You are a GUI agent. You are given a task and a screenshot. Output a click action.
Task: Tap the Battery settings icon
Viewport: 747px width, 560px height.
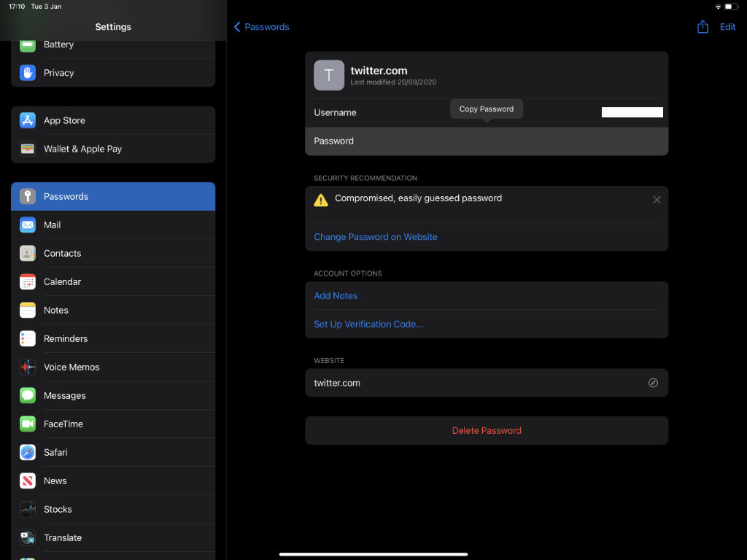click(28, 45)
